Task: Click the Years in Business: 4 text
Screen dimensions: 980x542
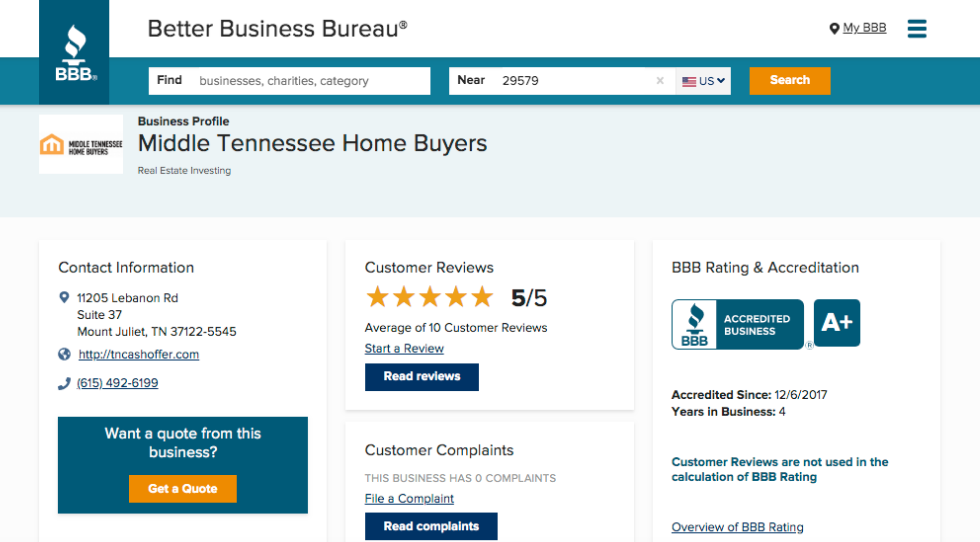Action: (x=728, y=412)
